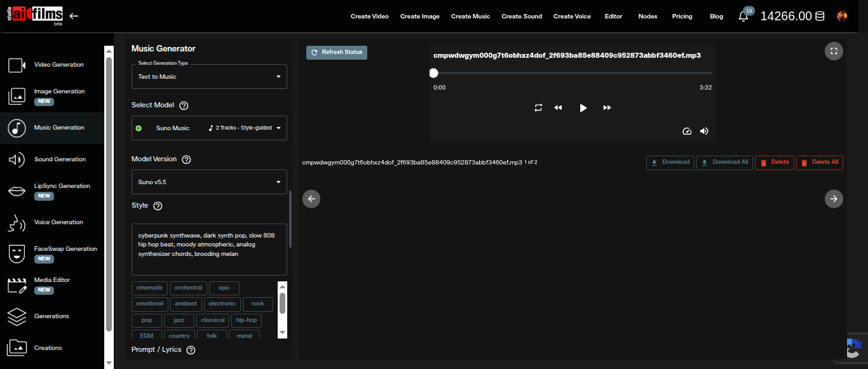
Task: Open Media Editor in sidebar
Action: (x=52, y=285)
